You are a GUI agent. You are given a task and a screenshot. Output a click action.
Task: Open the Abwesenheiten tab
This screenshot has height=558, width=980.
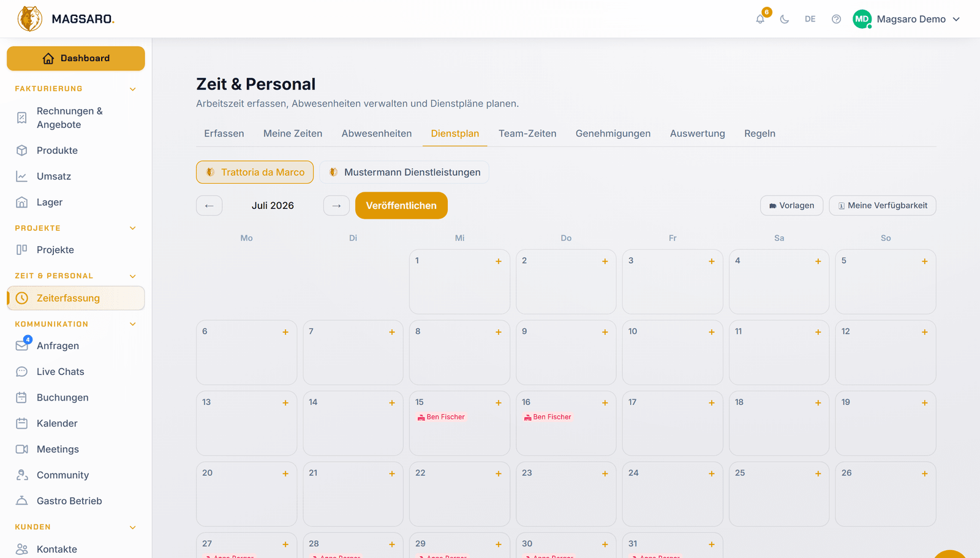tap(377, 134)
